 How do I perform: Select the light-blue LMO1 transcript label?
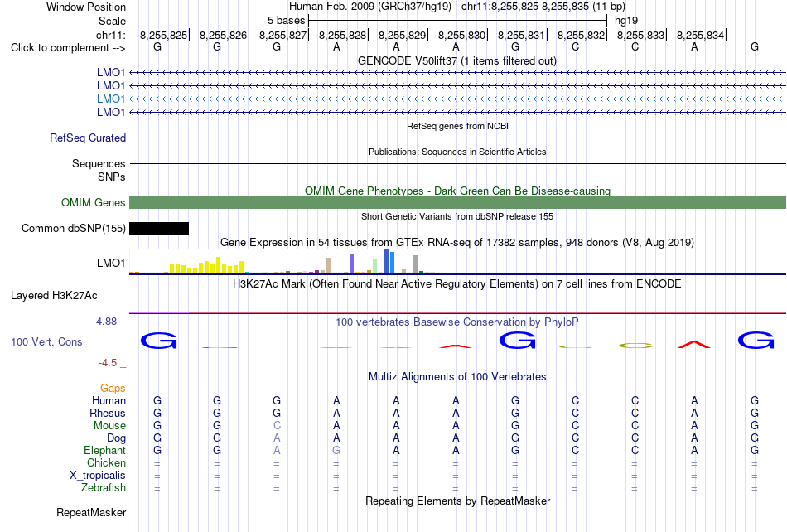click(111, 99)
